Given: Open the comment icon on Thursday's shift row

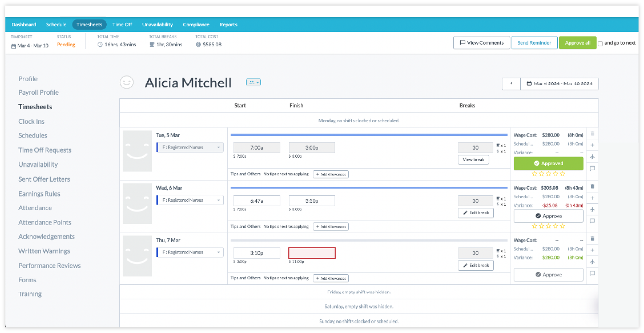Looking at the screenshot, I should click(x=593, y=274).
